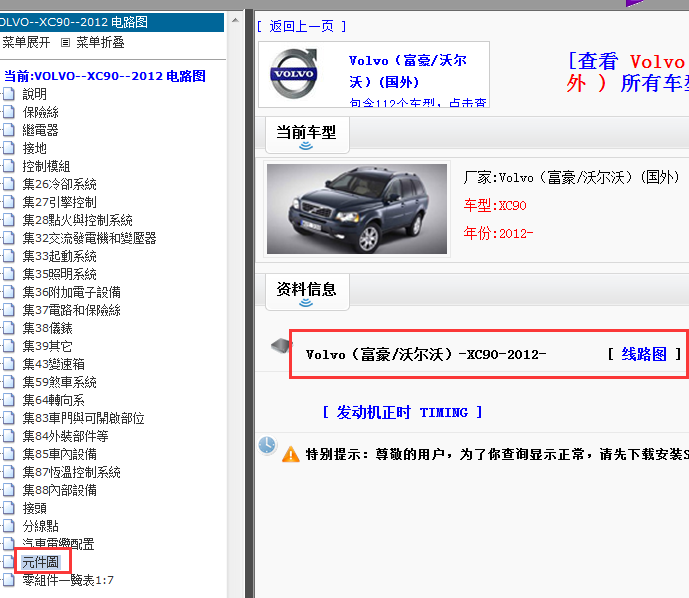Screen dimensions: 689x598
Task: Click the orange warning triangle icon
Action: (290, 454)
